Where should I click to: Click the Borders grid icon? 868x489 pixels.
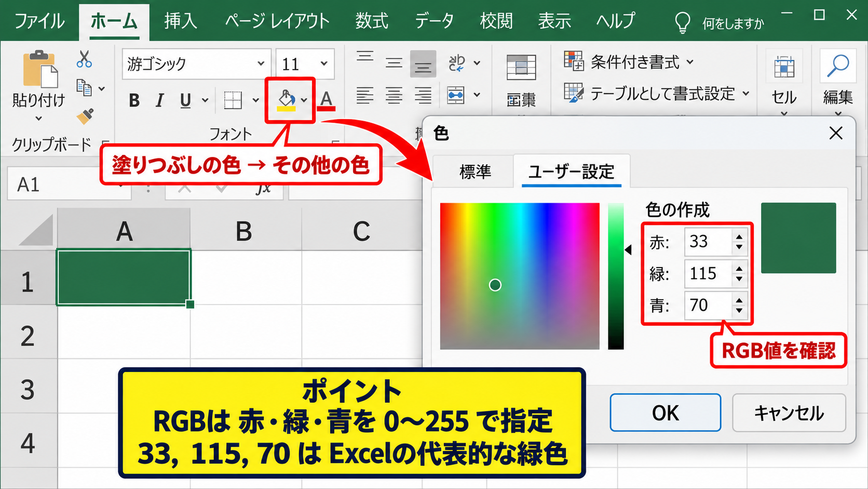pyautogui.click(x=233, y=100)
